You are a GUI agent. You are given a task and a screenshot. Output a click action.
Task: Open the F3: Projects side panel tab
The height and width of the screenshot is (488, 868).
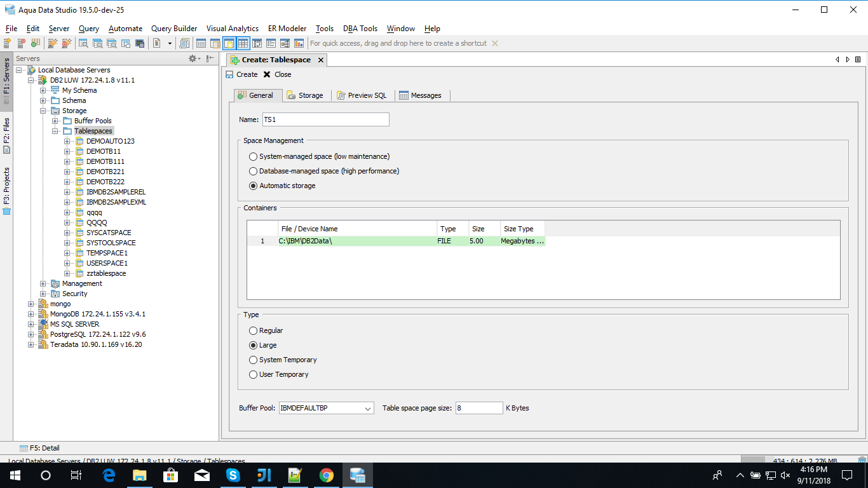click(x=6, y=191)
